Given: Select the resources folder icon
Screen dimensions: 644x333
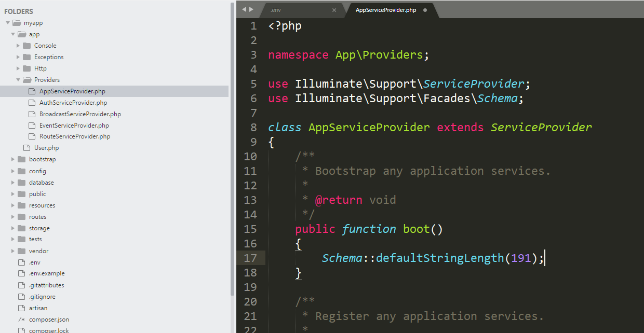Looking at the screenshot, I should coord(21,205).
